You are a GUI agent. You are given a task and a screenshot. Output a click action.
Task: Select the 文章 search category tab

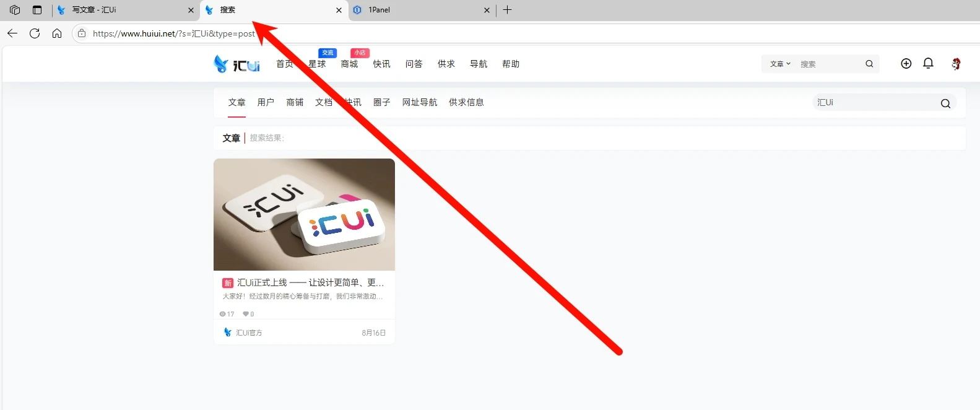tap(236, 102)
